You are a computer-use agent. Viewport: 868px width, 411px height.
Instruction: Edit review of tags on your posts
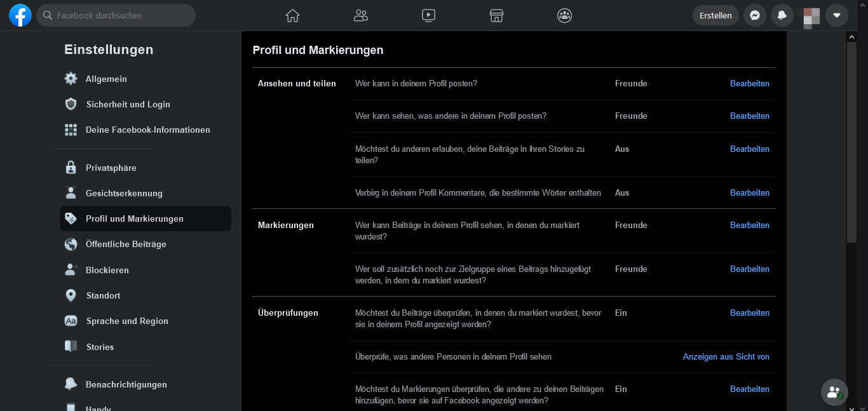coord(750,389)
